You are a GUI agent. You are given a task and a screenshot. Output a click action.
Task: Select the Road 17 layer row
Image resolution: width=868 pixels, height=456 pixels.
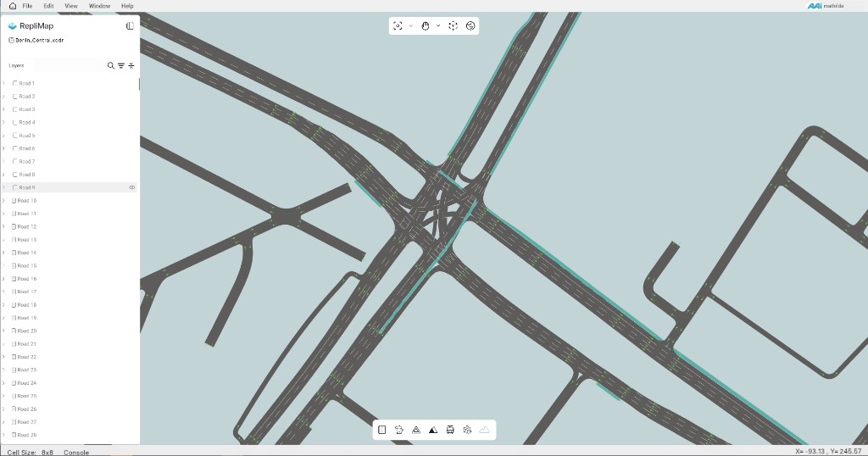tap(70, 292)
